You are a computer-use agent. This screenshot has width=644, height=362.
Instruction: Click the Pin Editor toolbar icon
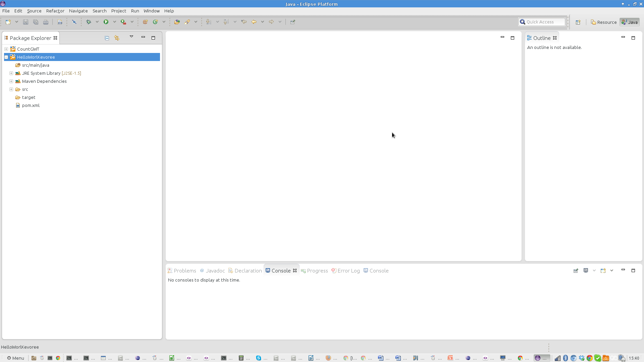pyautogui.click(x=293, y=22)
